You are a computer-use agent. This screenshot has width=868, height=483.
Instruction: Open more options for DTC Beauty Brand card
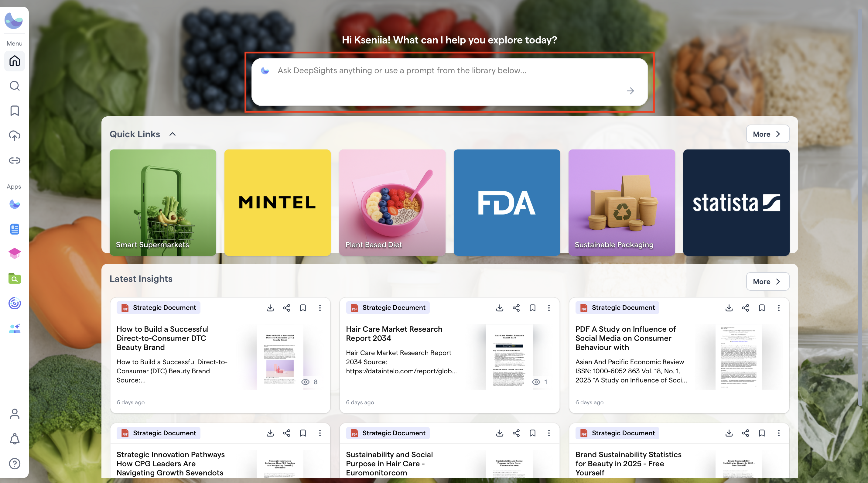(320, 308)
